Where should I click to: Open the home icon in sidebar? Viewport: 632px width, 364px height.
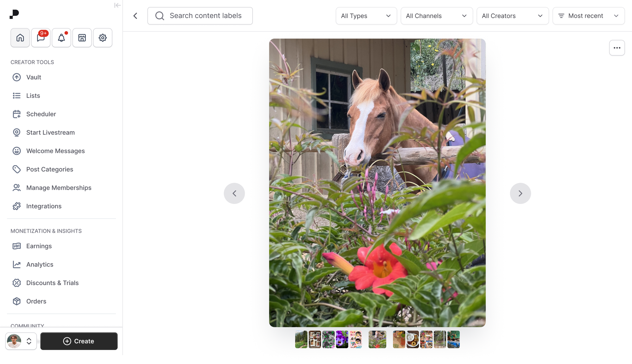20,38
